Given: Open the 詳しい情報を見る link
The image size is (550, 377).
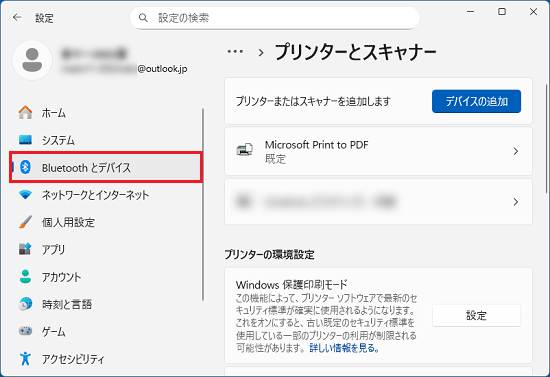Looking at the screenshot, I should pyautogui.click(x=344, y=348).
